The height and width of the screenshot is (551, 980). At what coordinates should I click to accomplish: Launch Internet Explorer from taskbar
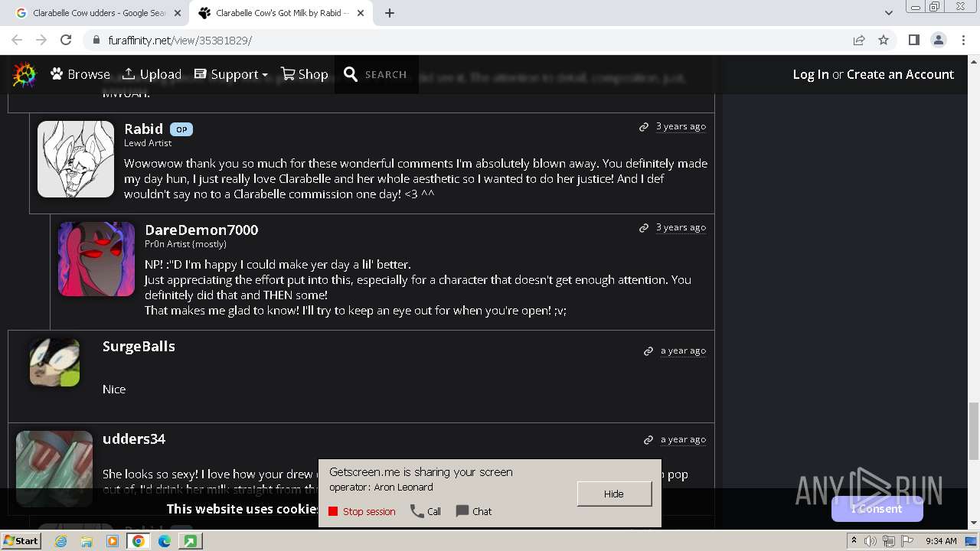(61, 541)
